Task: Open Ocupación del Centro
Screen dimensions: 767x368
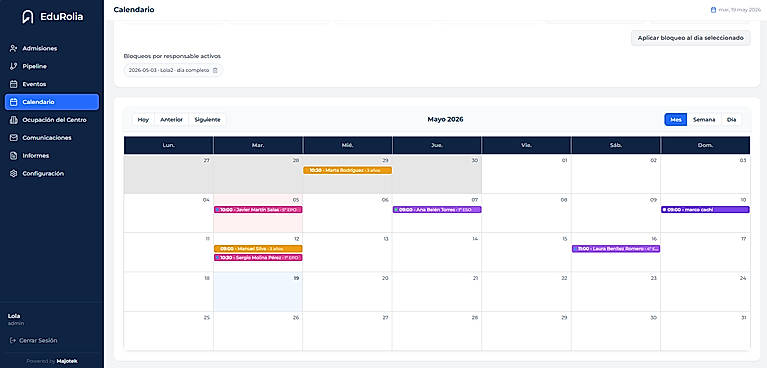Action: [52, 120]
